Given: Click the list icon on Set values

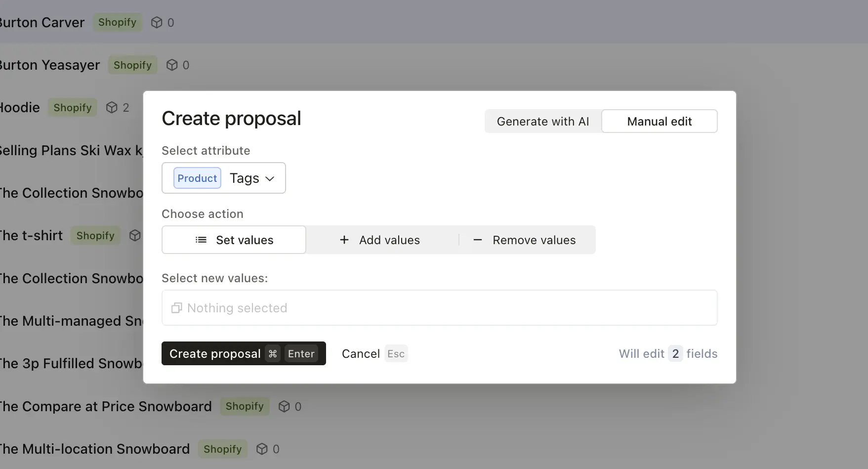Looking at the screenshot, I should point(201,240).
